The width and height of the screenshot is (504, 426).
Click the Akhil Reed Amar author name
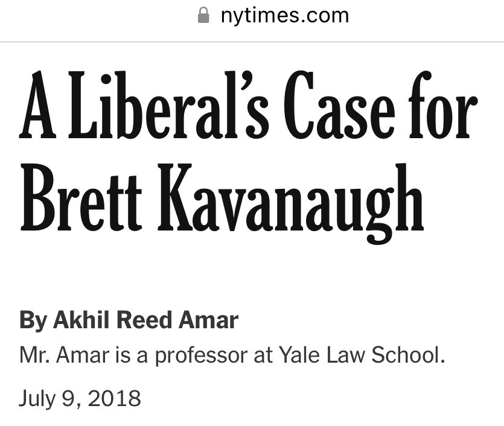pyautogui.click(x=145, y=320)
